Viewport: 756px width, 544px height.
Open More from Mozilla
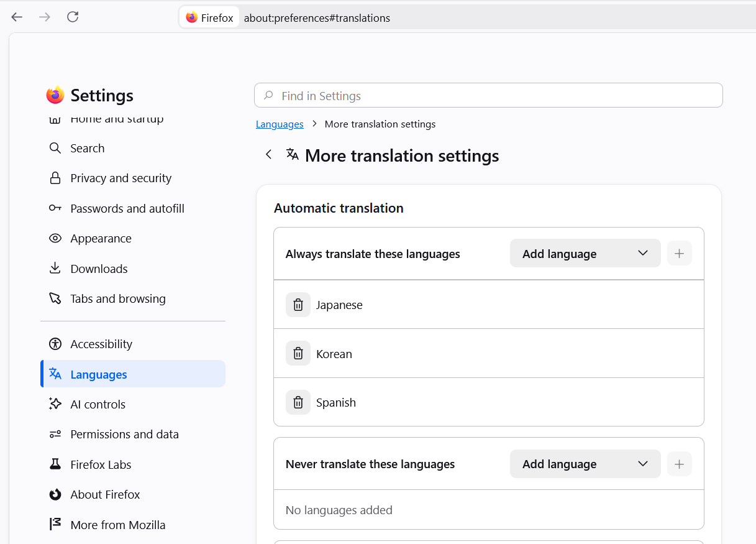pos(133,524)
